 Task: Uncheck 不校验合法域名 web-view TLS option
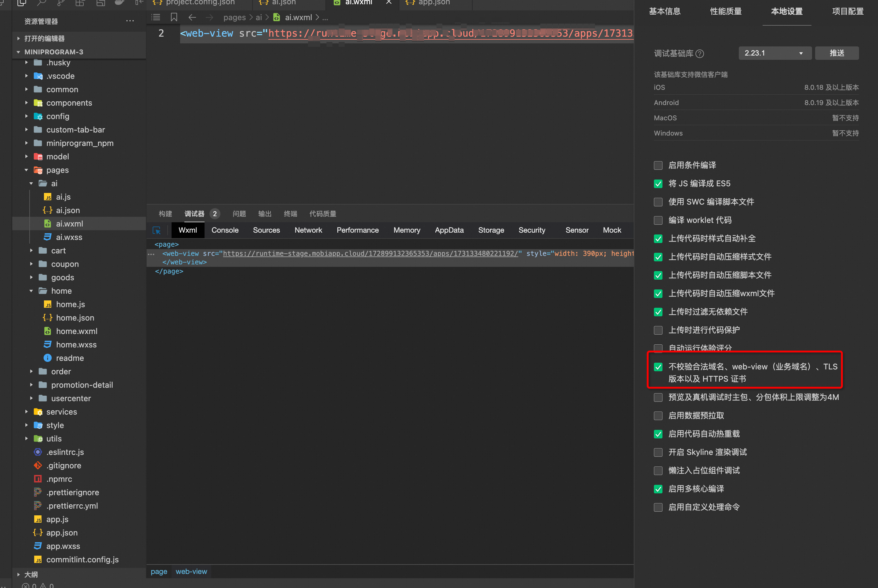658,367
